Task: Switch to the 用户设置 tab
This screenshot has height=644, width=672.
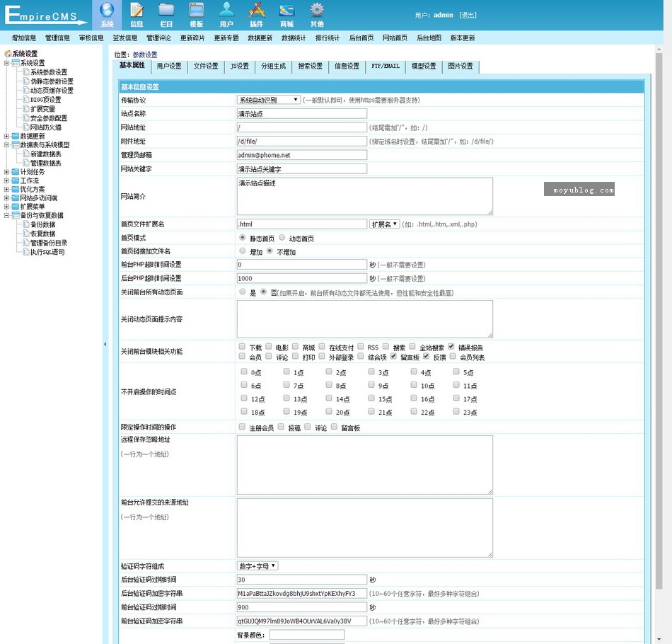Action: (x=169, y=66)
